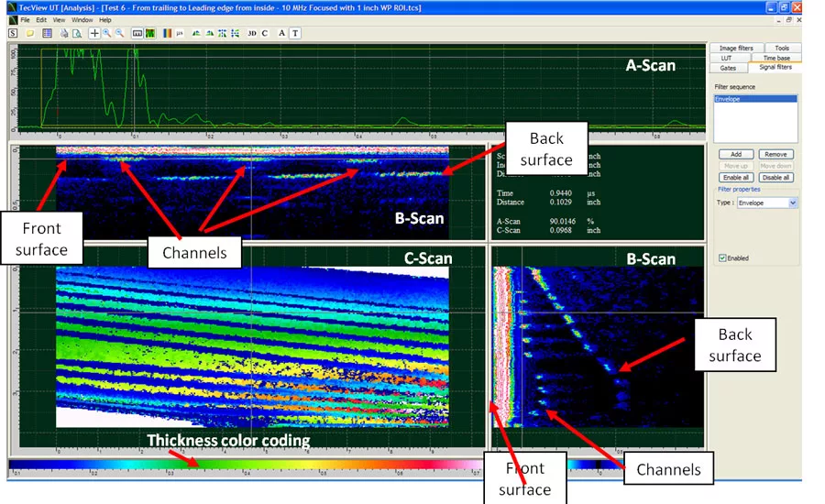This screenshot has height=504, width=825.
Task: Click the Disable all button
Action: click(x=775, y=177)
